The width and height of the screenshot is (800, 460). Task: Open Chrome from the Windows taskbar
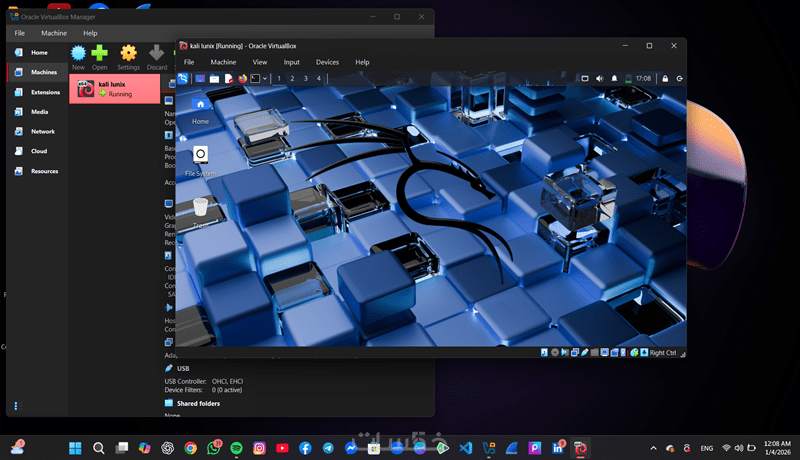(x=190, y=448)
